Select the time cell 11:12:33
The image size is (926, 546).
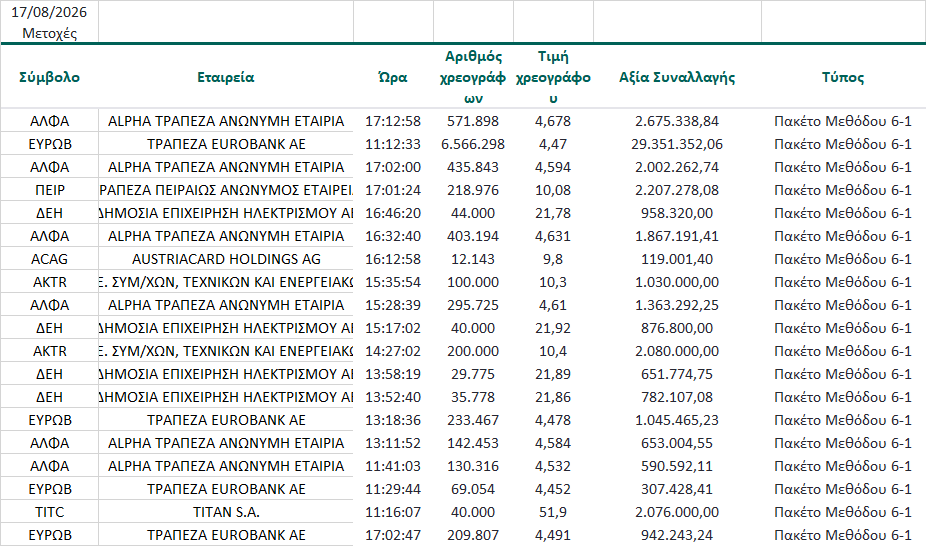pyautogui.click(x=393, y=144)
